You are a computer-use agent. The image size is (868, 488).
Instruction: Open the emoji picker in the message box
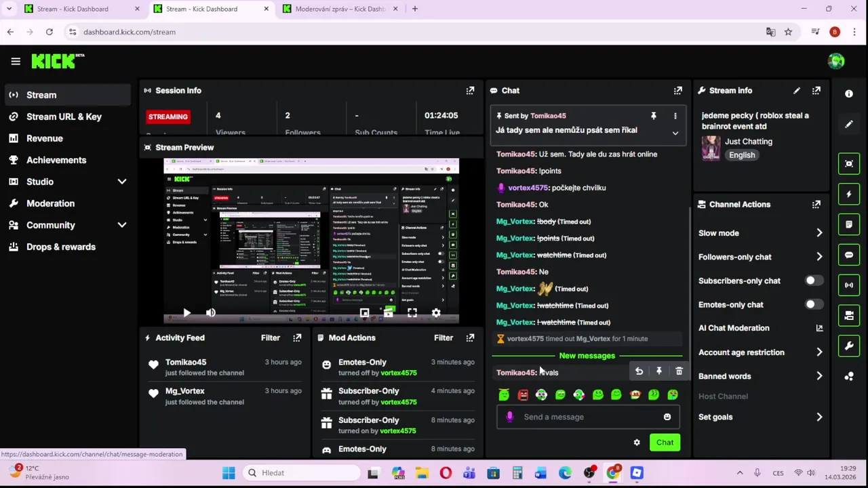(x=667, y=417)
